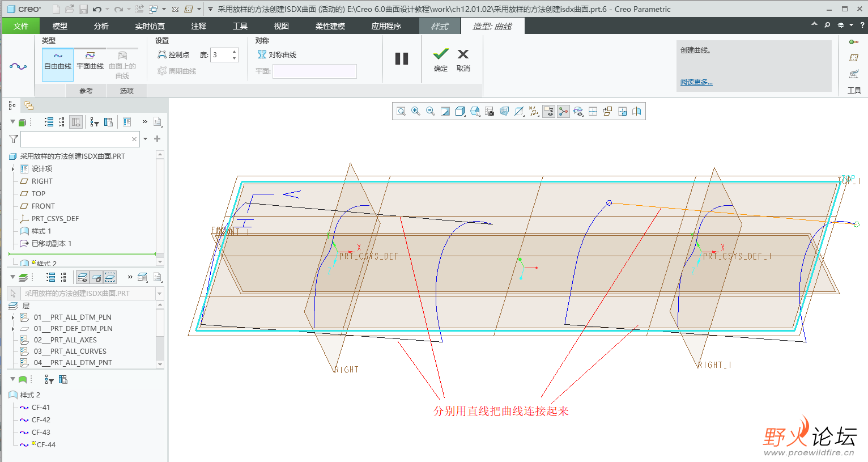
Task: Switch to the 分析 (Analysis) ribbon tab
Action: click(101, 26)
